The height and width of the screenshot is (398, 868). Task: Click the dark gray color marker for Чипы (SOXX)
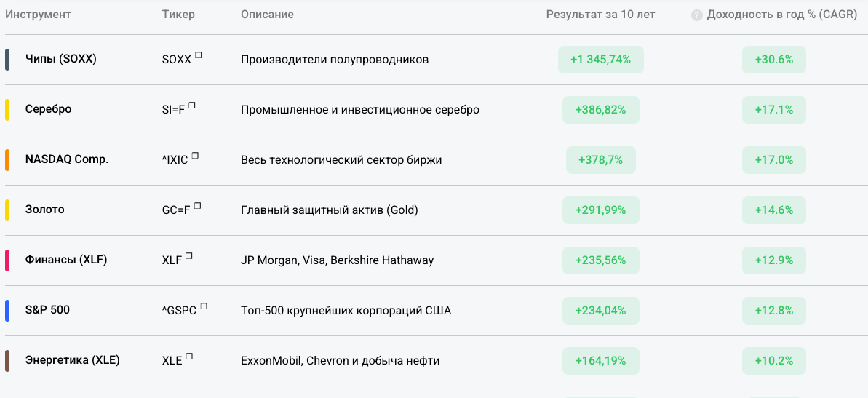[7, 60]
